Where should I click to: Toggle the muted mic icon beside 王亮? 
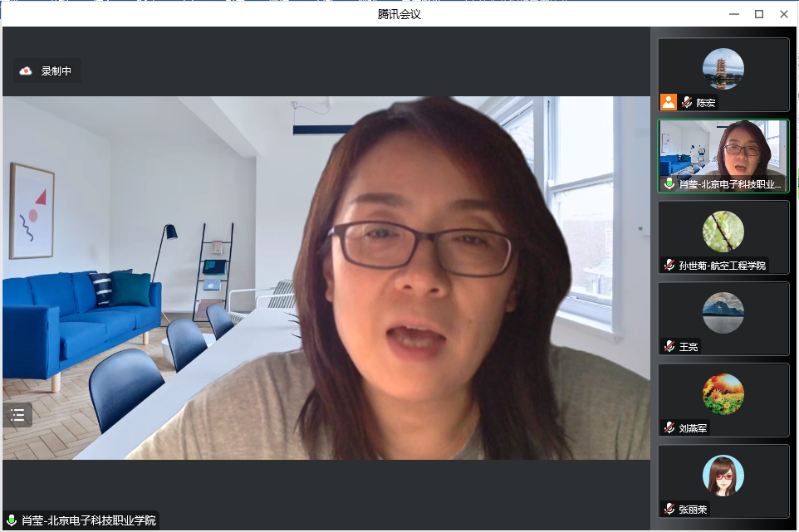669,346
